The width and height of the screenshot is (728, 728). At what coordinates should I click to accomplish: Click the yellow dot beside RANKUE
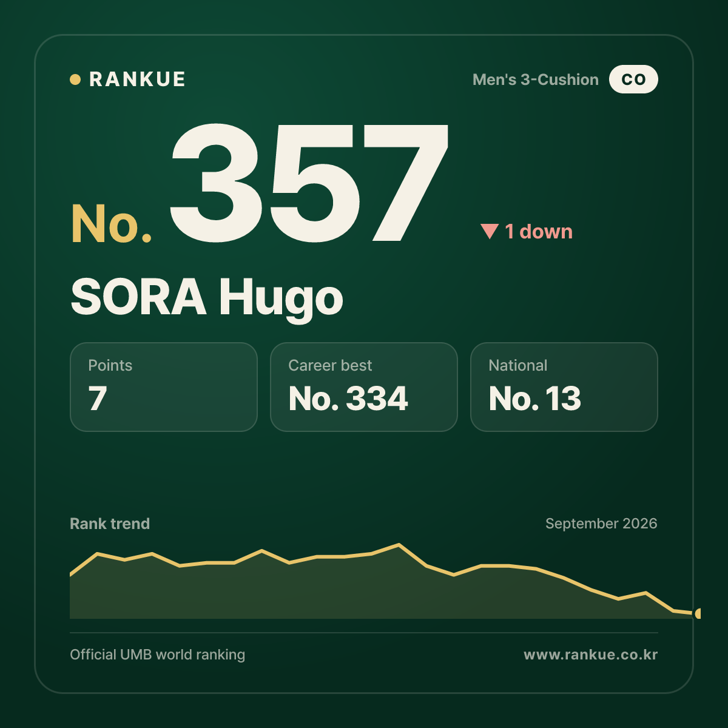(75, 79)
